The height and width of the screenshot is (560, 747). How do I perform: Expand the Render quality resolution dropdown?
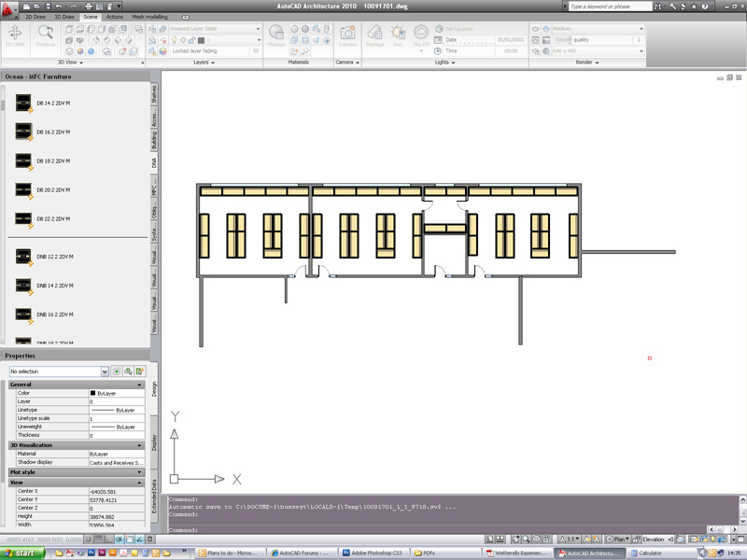click(641, 51)
